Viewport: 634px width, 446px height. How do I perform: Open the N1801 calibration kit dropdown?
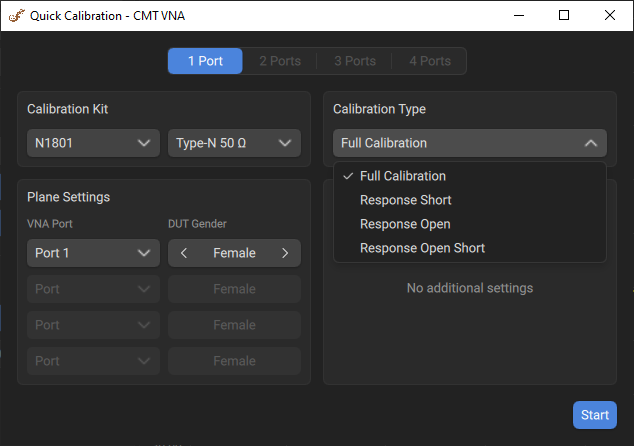click(93, 143)
